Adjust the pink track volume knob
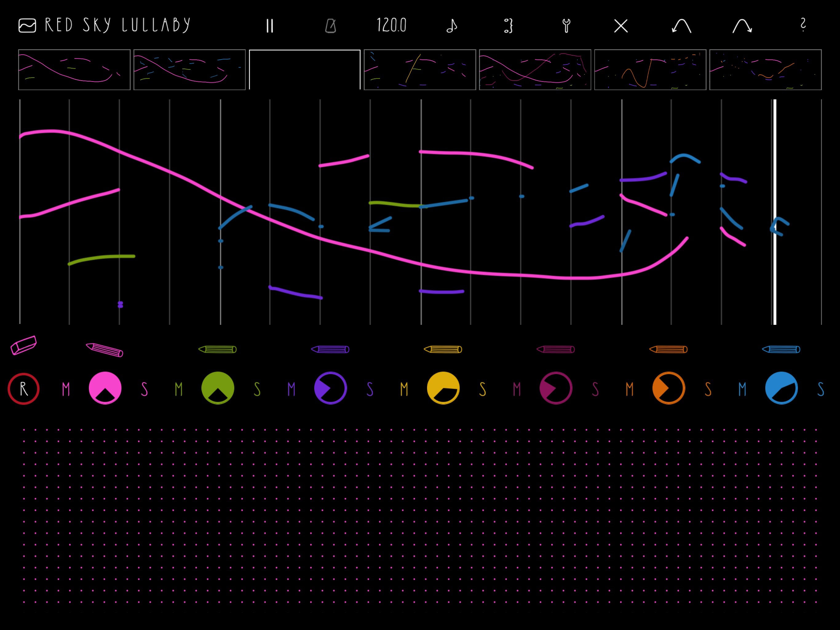840x630 pixels. click(105, 388)
